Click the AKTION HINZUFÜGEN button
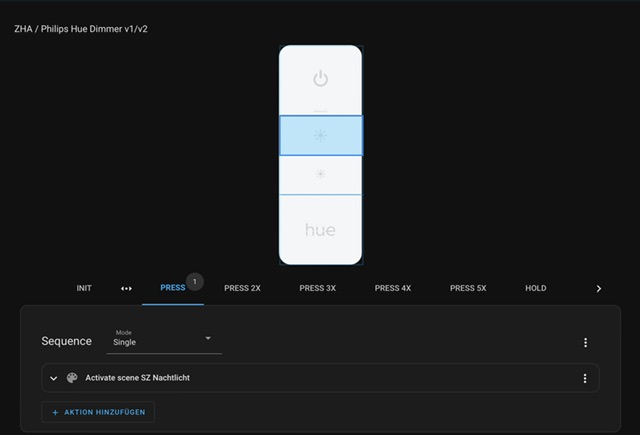This screenshot has height=435, width=640. [x=98, y=412]
